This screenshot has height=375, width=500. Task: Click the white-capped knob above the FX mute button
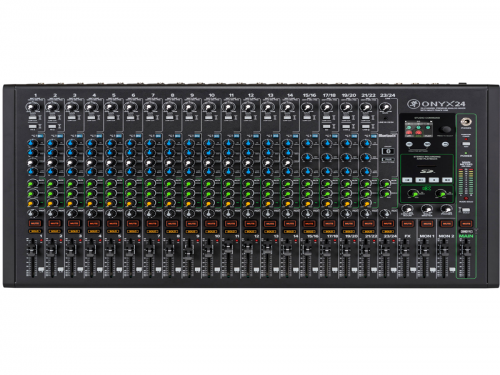(x=407, y=209)
